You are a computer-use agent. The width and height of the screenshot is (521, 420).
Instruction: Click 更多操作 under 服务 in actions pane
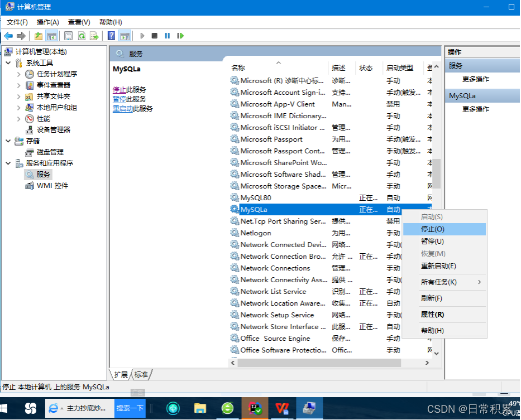click(x=475, y=79)
